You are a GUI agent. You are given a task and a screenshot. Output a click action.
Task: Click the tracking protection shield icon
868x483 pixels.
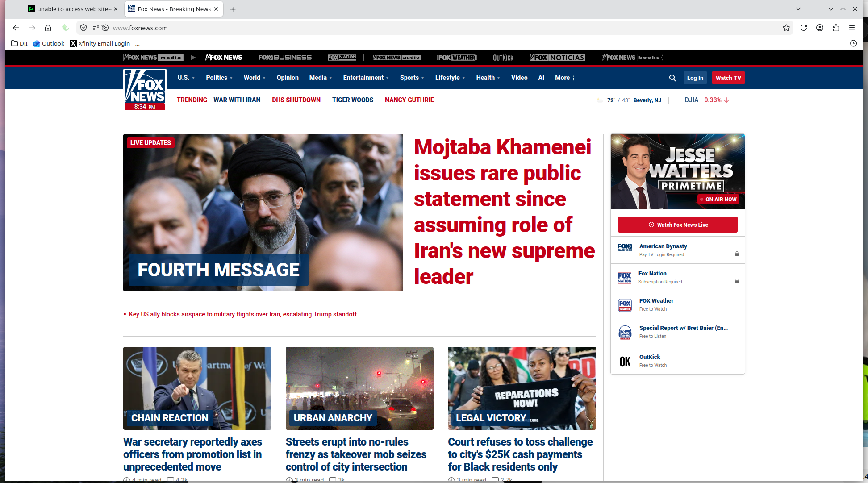tap(83, 28)
